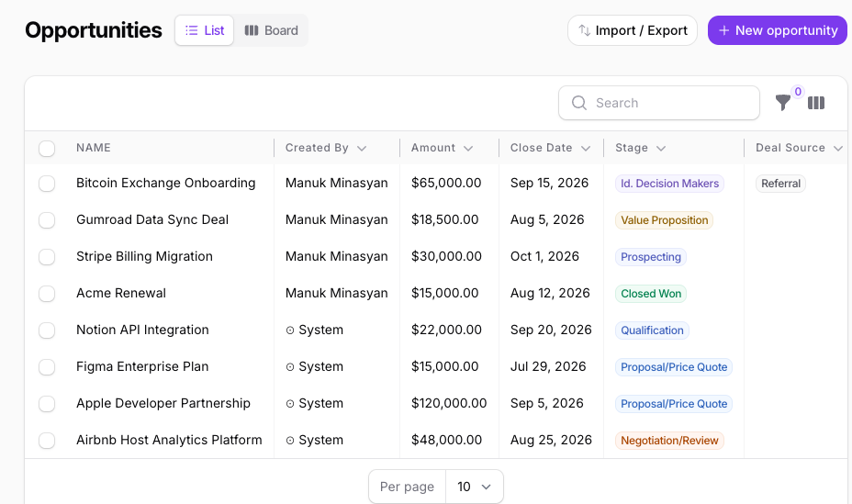
Task: Click Manuk Minasyan in the Acme Renewal row
Action: tap(336, 293)
